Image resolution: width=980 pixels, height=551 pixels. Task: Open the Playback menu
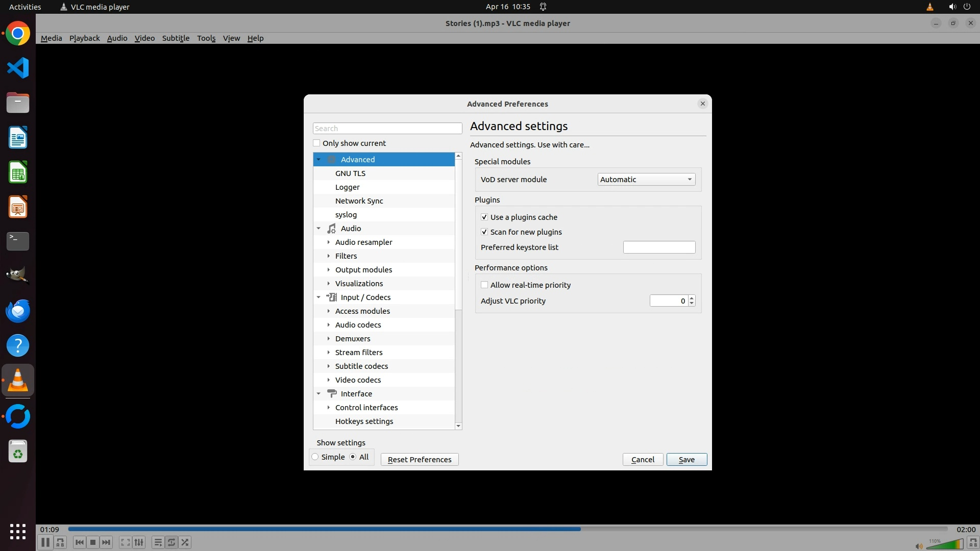click(84, 38)
